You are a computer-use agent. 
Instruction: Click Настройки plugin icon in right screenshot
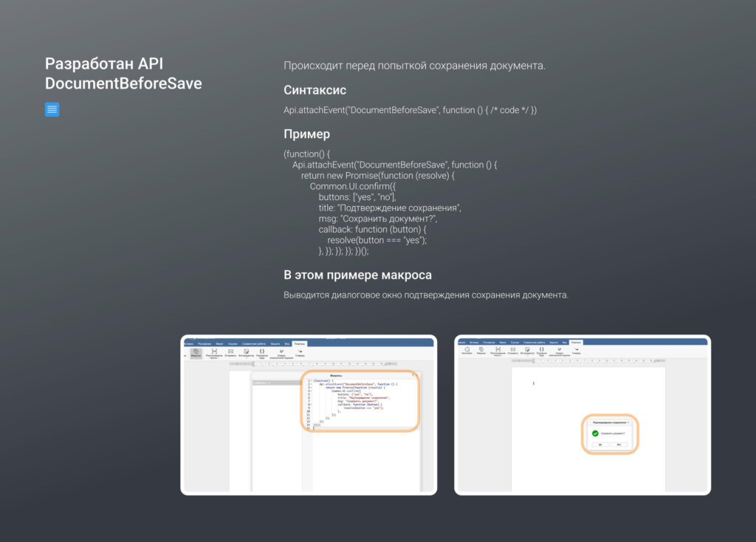pos(467,350)
